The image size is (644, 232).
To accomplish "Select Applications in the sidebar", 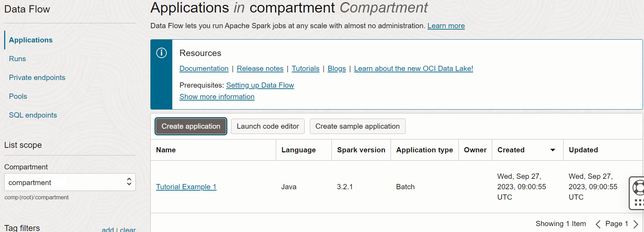I will [x=31, y=40].
